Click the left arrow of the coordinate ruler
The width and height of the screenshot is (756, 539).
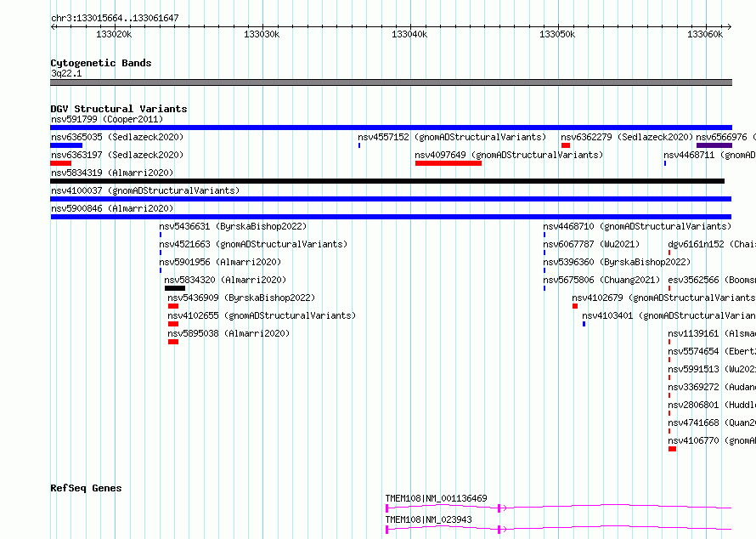(x=53, y=26)
